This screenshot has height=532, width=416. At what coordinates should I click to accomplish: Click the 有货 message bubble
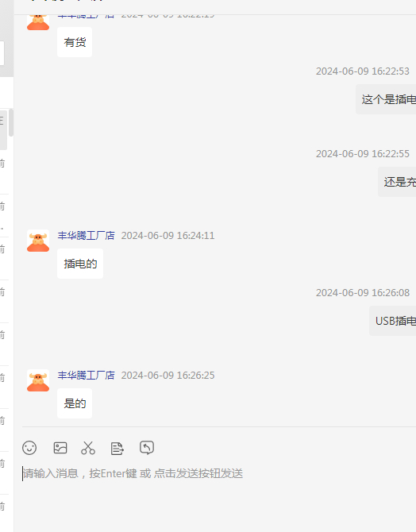coord(75,42)
